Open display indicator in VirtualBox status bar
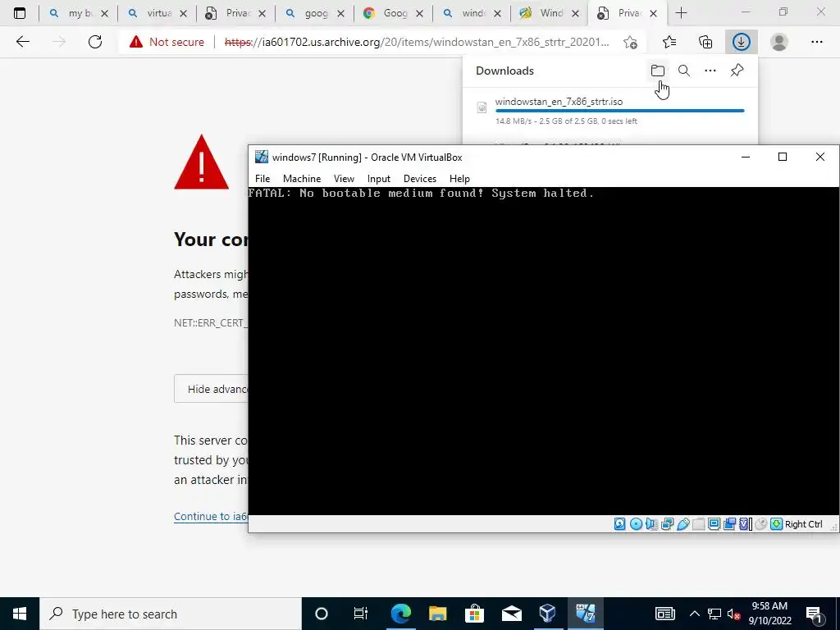The height and width of the screenshot is (630, 840). (x=714, y=524)
